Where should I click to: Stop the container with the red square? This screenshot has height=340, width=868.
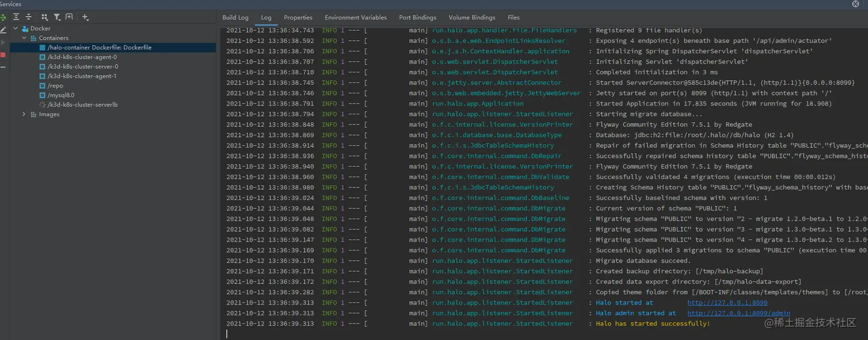pos(3,55)
